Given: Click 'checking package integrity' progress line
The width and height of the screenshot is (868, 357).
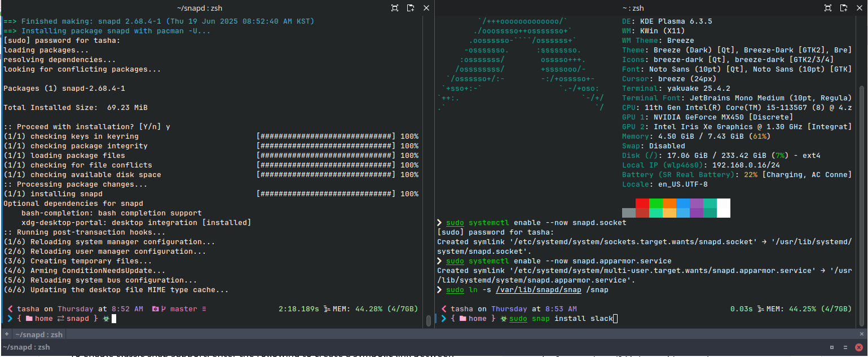Looking at the screenshot, I should pyautogui.click(x=211, y=146).
